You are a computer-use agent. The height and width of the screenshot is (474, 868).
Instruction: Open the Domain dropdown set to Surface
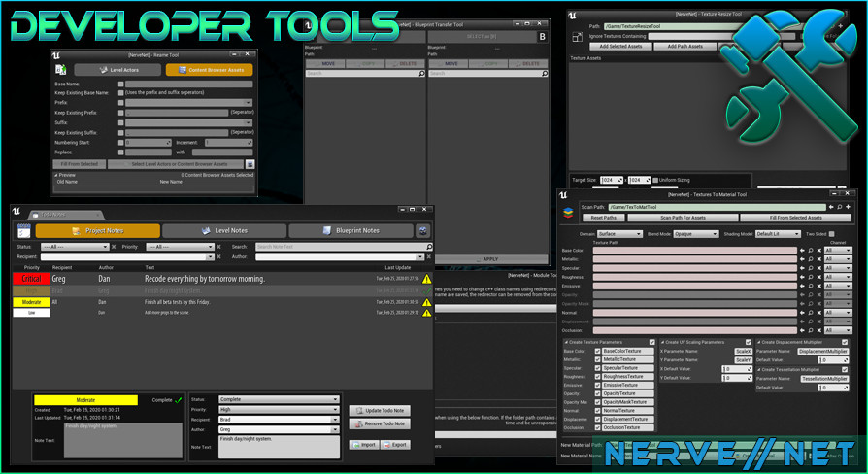pyautogui.click(x=619, y=234)
